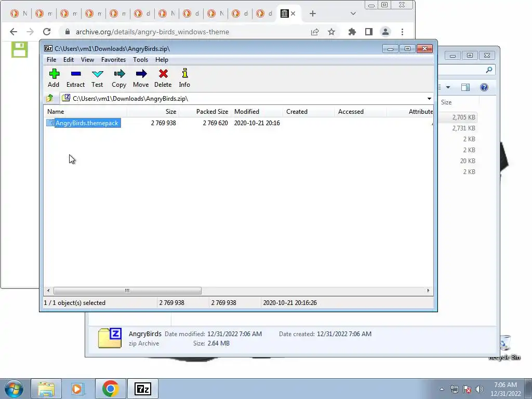Click Size column header in Explorer window

coord(459,102)
